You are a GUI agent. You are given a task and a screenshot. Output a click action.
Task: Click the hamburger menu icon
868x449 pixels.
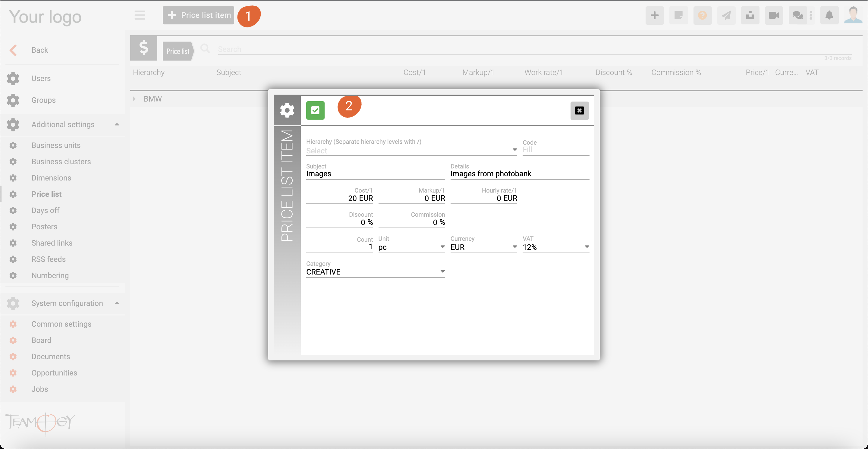coord(140,15)
